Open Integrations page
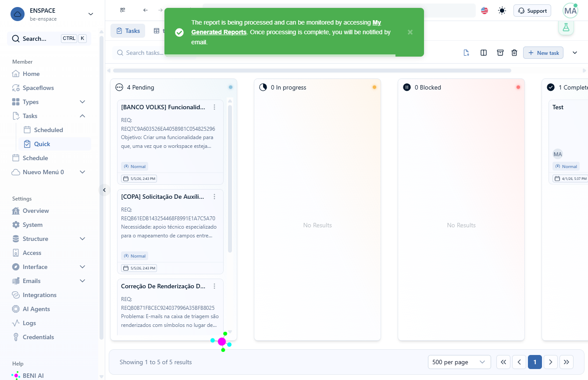 tap(39, 295)
